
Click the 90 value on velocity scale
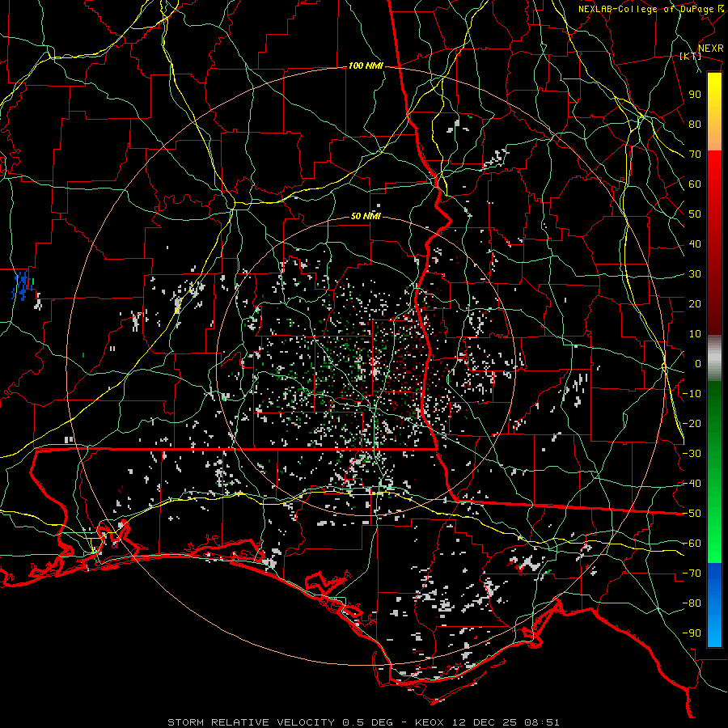click(x=695, y=95)
